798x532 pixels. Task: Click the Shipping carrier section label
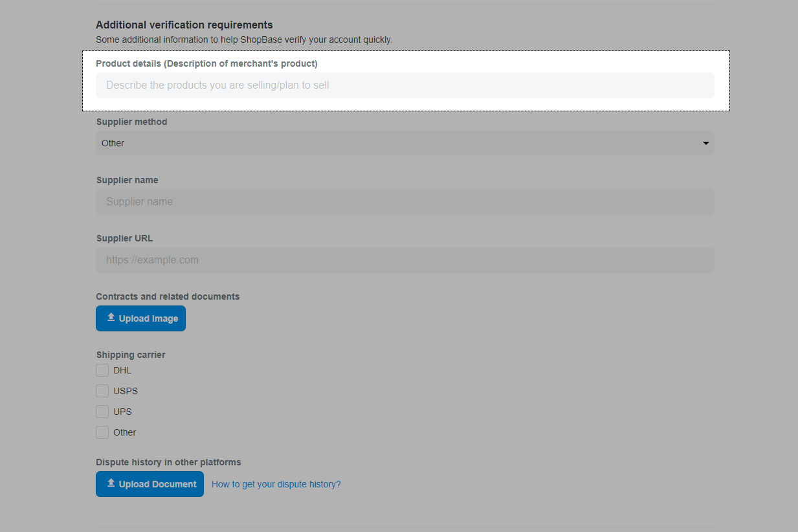coord(131,355)
